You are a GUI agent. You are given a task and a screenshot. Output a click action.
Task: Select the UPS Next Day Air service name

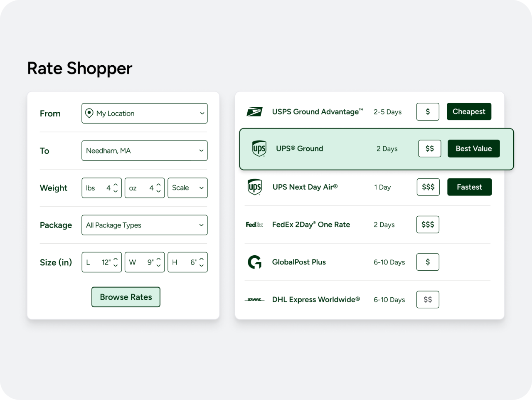[x=305, y=187]
